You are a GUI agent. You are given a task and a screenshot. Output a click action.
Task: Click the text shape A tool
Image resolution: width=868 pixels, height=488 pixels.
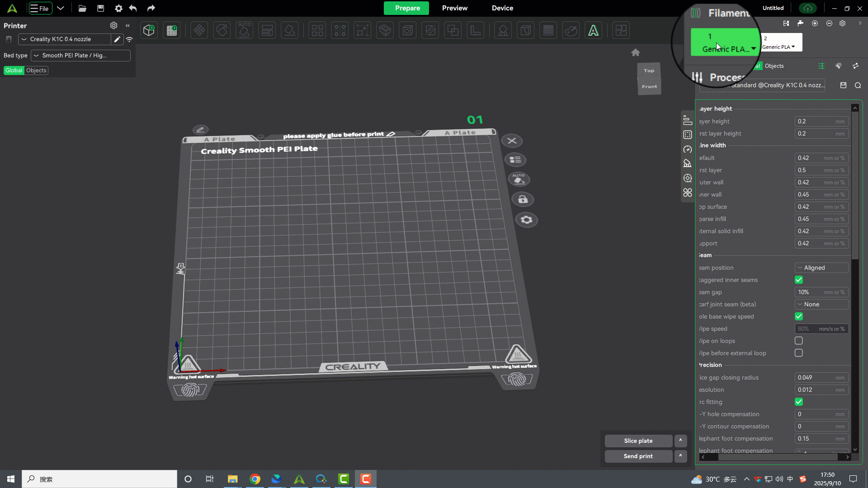coord(593,30)
